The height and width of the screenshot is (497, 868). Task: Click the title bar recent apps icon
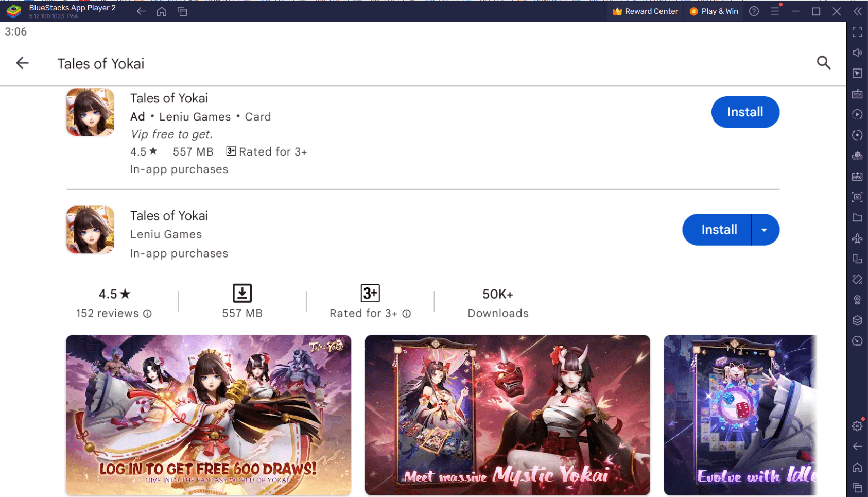182,11
